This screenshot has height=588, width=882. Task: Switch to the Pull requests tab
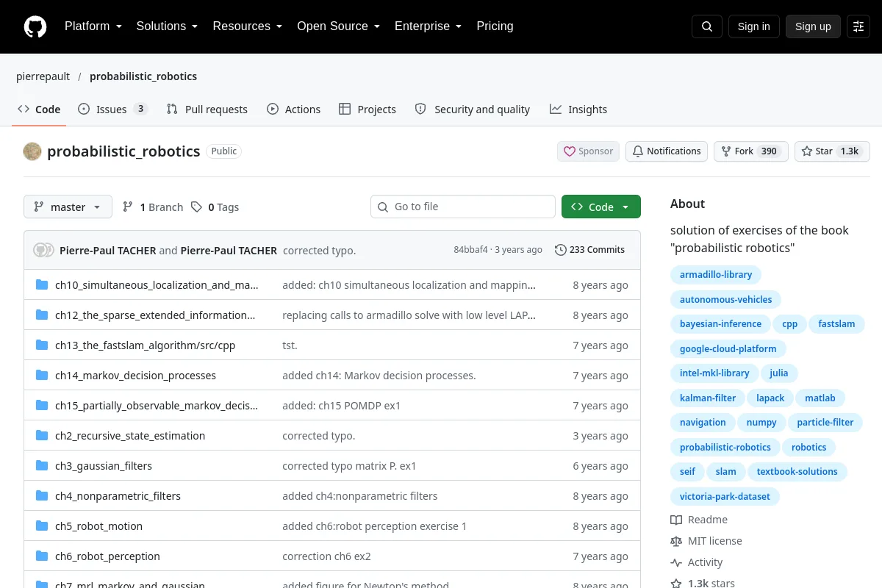point(207,110)
